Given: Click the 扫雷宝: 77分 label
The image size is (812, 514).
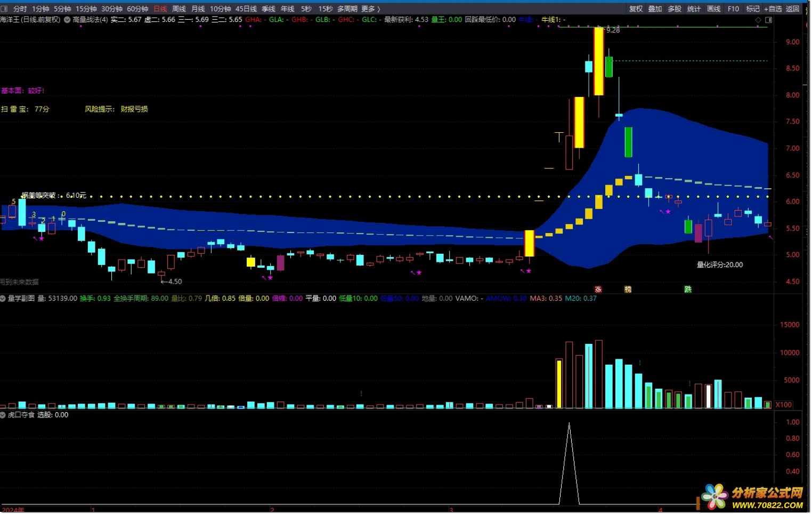Looking at the screenshot, I should pos(25,109).
